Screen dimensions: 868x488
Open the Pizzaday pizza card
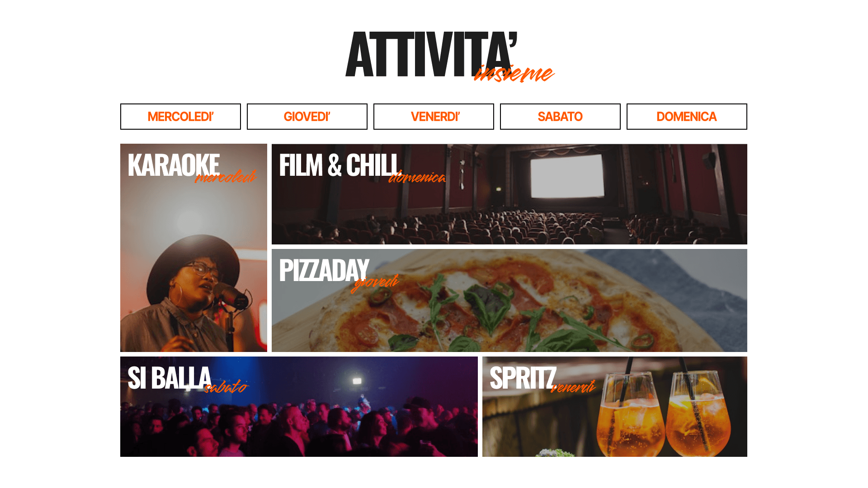tap(509, 300)
